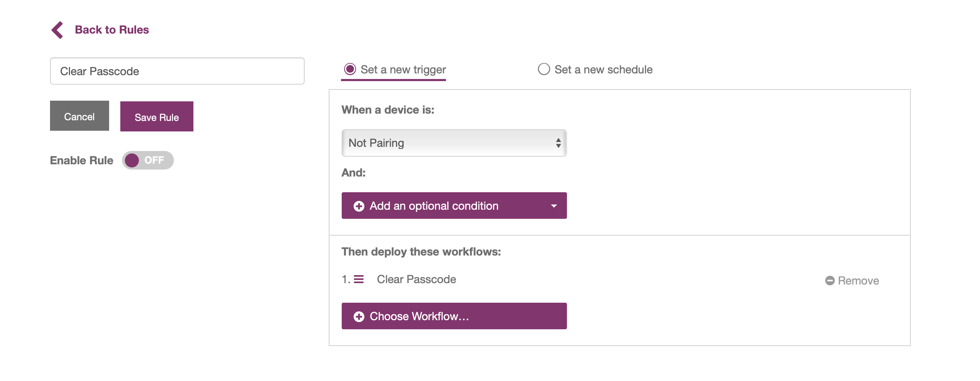
Task: Switch to the 'Set a new schedule' label tab
Action: (x=603, y=70)
